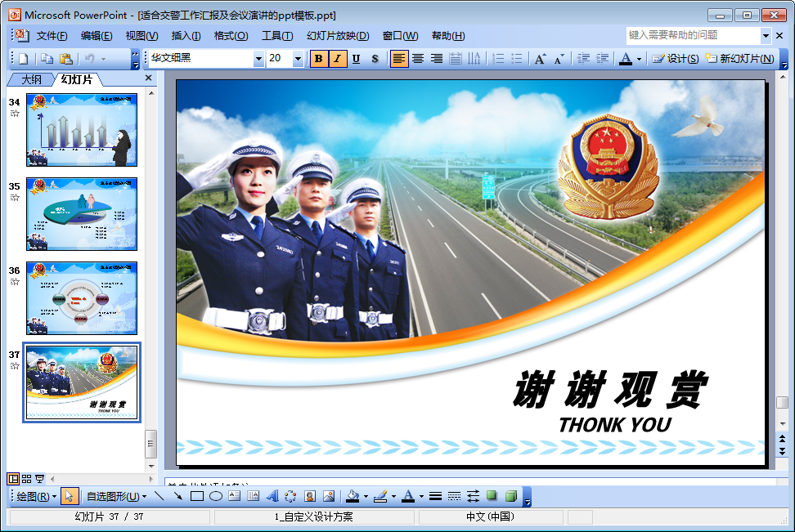
Task: Open the 华文细黑 font name dropdown
Action: [x=258, y=59]
